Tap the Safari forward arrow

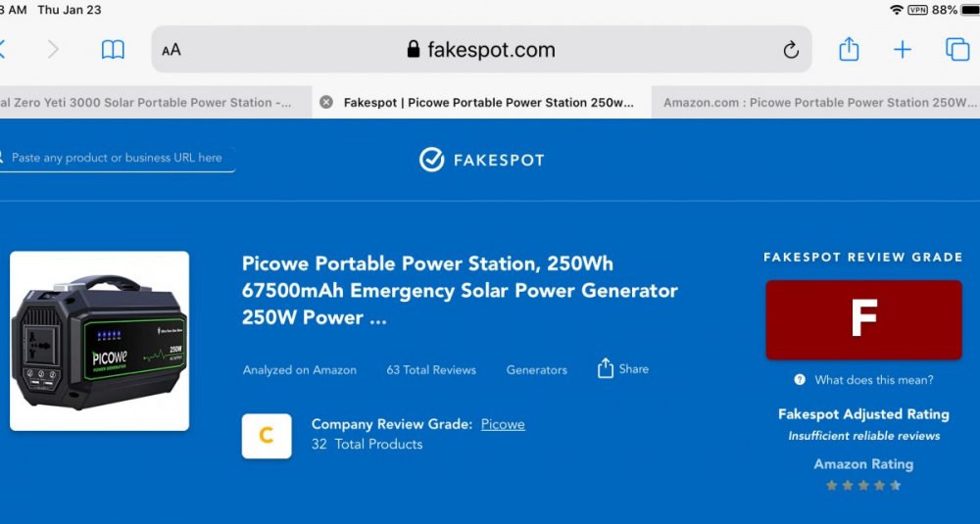(x=53, y=50)
